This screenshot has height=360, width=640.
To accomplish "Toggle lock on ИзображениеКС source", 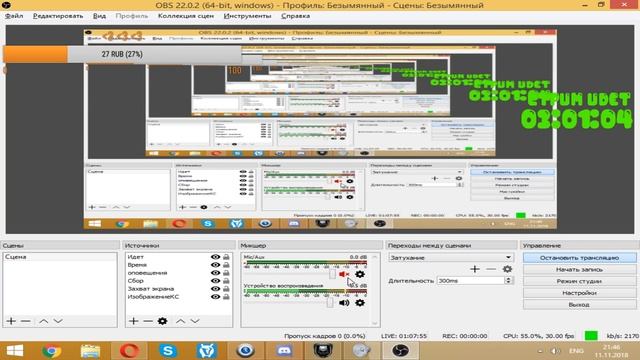I will click(226, 297).
